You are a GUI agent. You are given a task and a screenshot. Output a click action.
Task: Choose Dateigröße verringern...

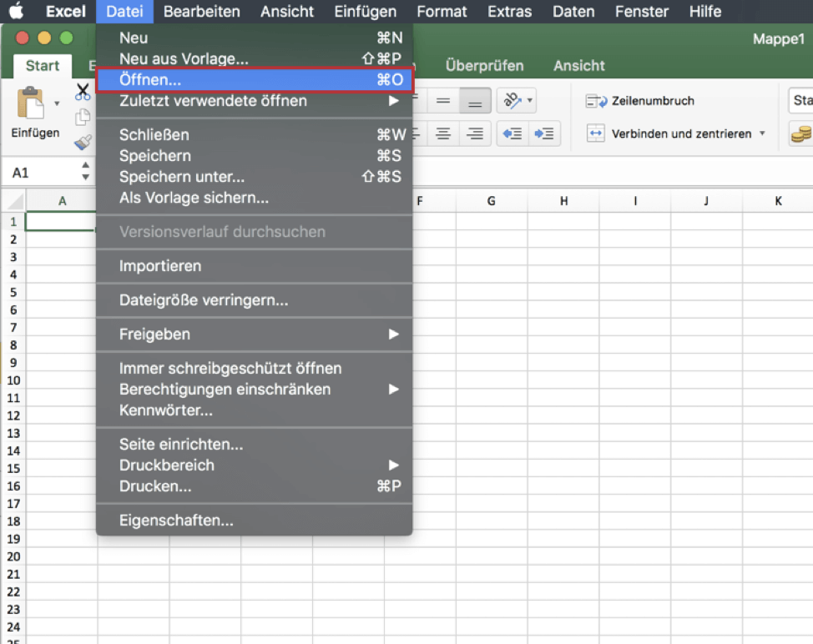[x=254, y=300]
